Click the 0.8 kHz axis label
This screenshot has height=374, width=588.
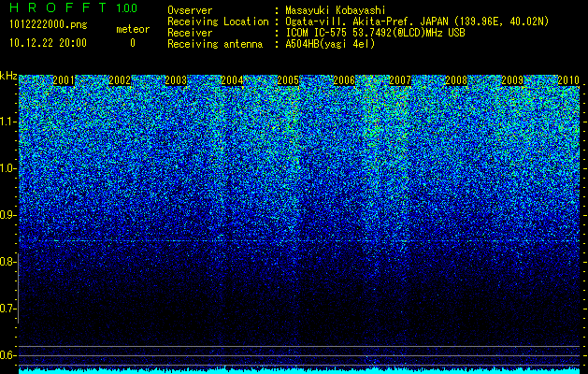(7, 262)
